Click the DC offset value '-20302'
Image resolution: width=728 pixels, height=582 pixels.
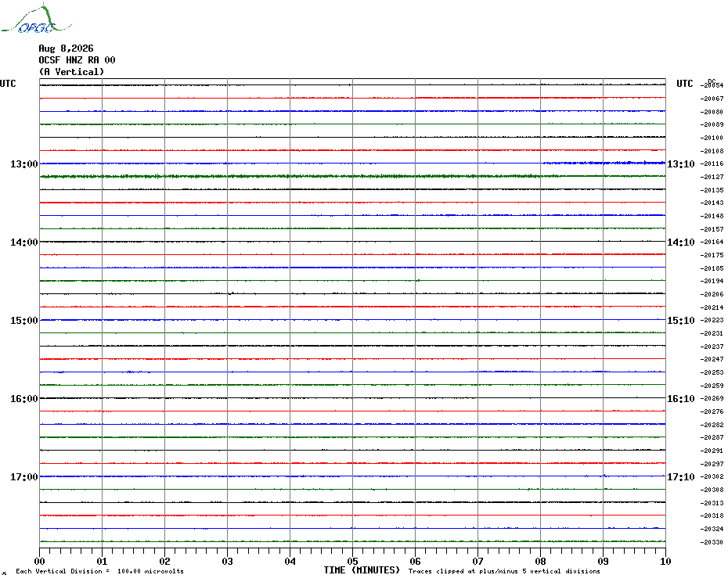tap(712, 476)
